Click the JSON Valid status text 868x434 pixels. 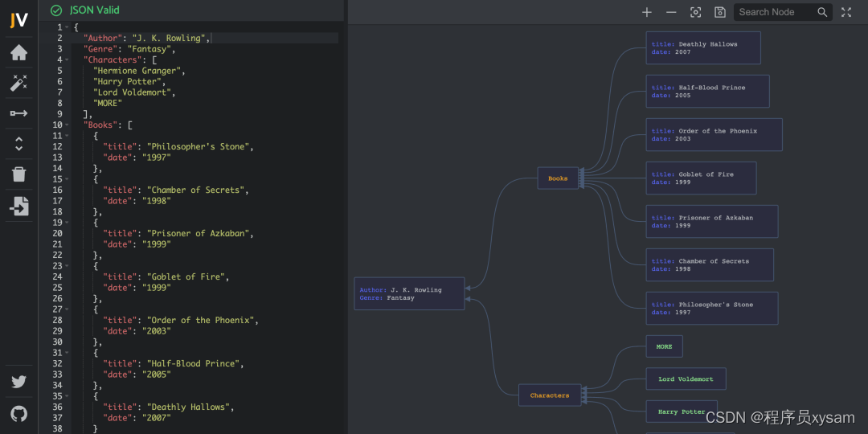(x=95, y=10)
